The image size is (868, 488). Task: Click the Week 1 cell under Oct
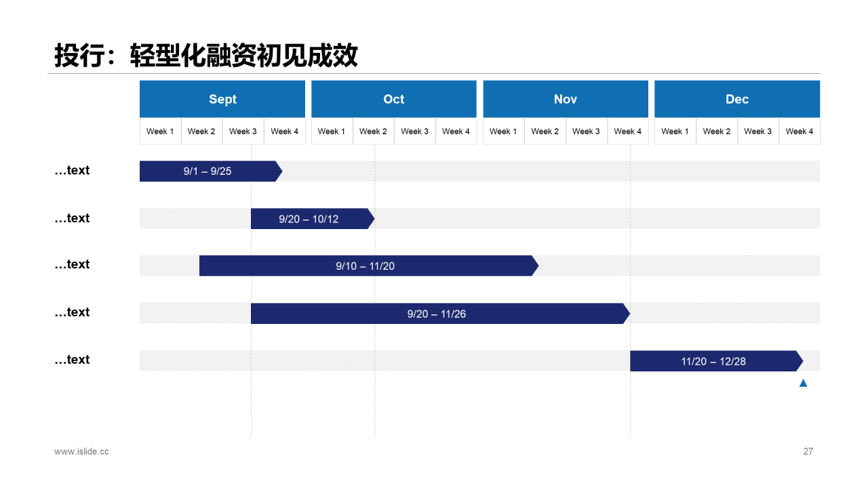click(x=332, y=131)
